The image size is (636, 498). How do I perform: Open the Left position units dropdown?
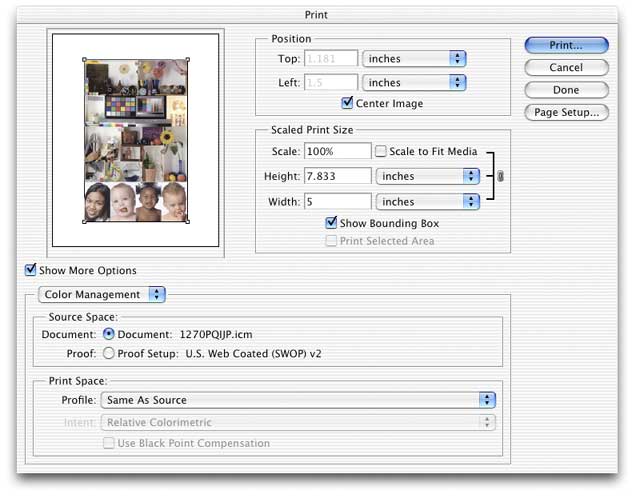(x=414, y=83)
